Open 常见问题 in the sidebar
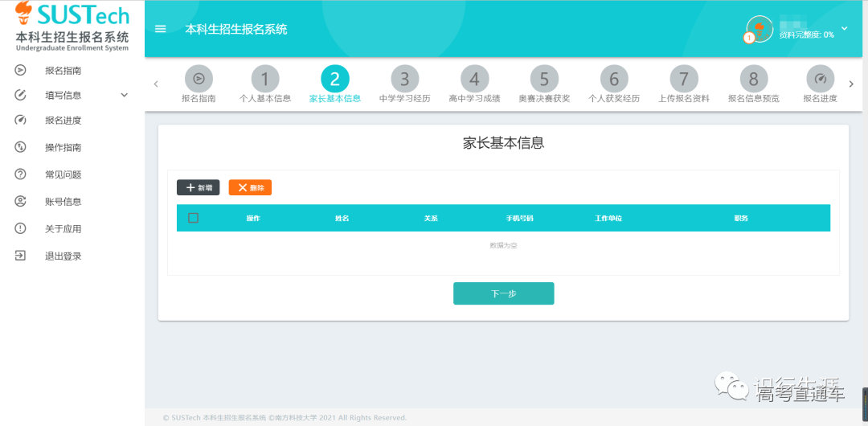This screenshot has height=426, width=868. (63, 174)
